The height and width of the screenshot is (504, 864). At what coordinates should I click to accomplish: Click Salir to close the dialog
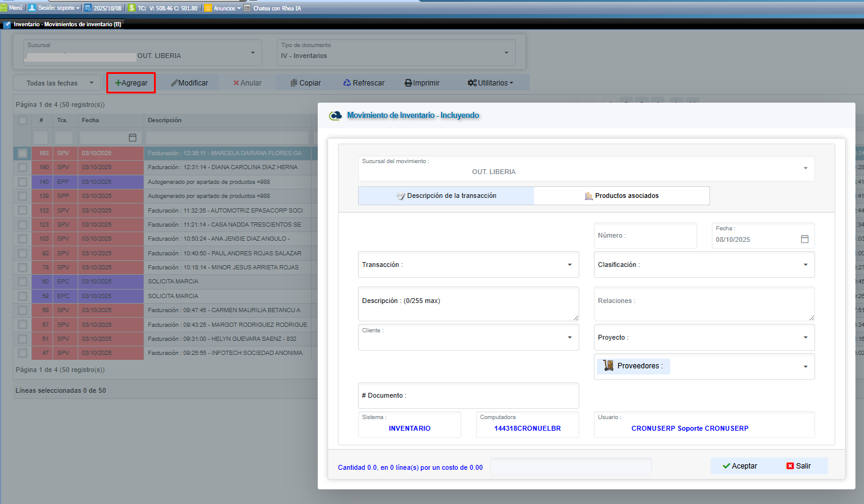[798, 466]
